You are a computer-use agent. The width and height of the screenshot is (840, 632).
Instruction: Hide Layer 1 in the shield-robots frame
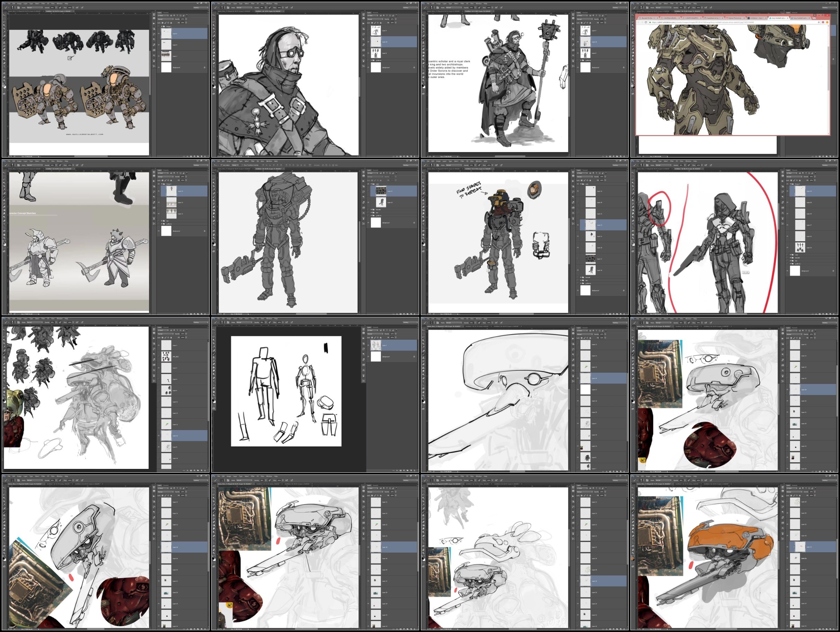point(159,56)
